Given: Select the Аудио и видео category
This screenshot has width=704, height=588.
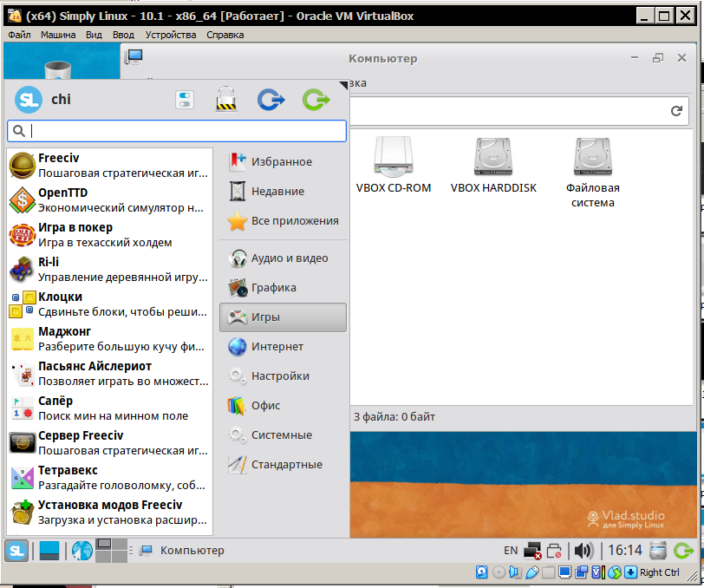Looking at the screenshot, I should [x=283, y=258].
